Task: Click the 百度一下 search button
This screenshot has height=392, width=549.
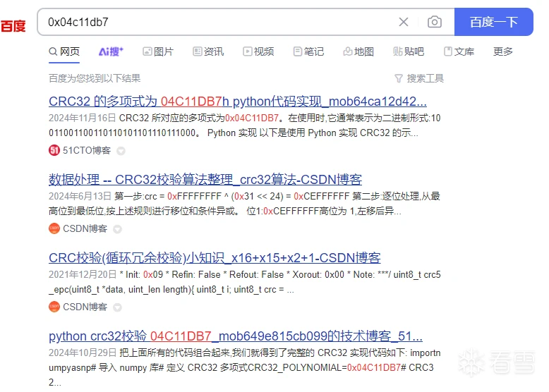Action: click(494, 22)
